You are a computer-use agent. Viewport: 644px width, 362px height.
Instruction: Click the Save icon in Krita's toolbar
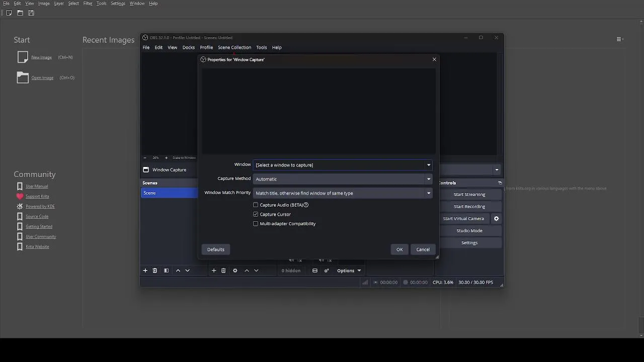(x=31, y=13)
